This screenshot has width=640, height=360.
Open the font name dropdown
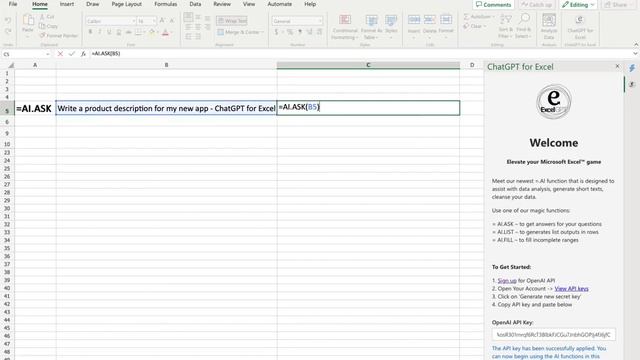133,21
